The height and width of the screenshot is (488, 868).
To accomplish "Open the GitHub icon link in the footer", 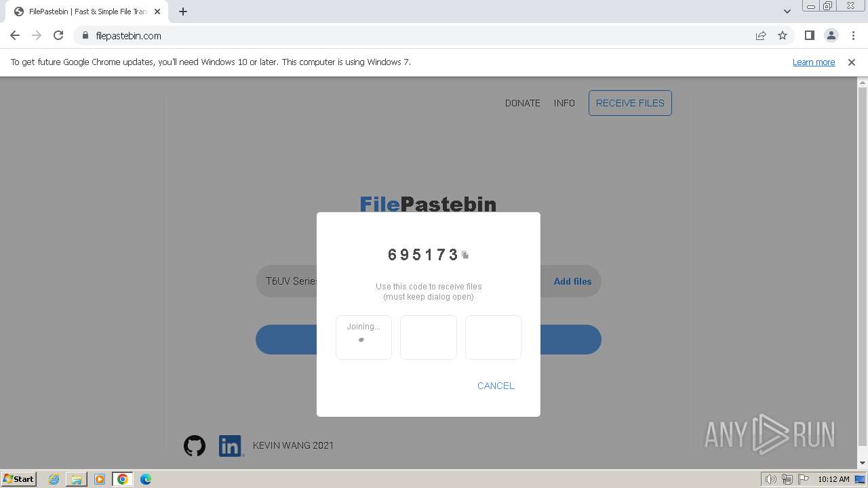I will pyautogui.click(x=195, y=445).
